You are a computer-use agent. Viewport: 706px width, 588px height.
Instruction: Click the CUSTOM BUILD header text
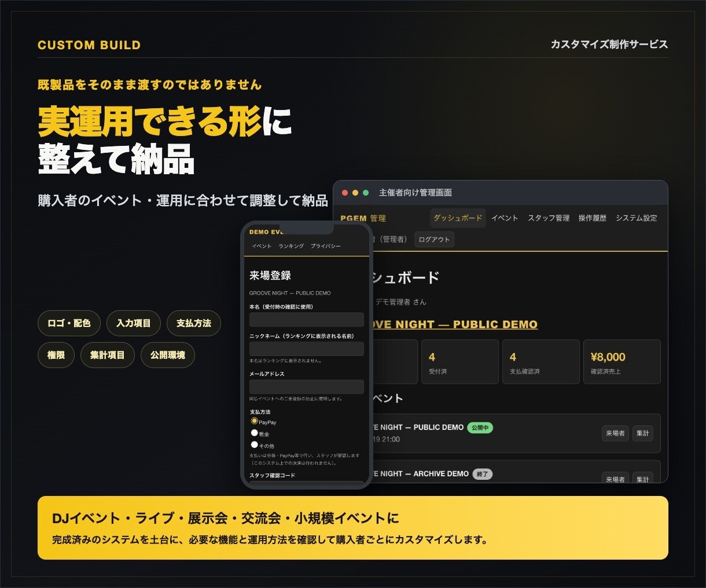(x=89, y=45)
